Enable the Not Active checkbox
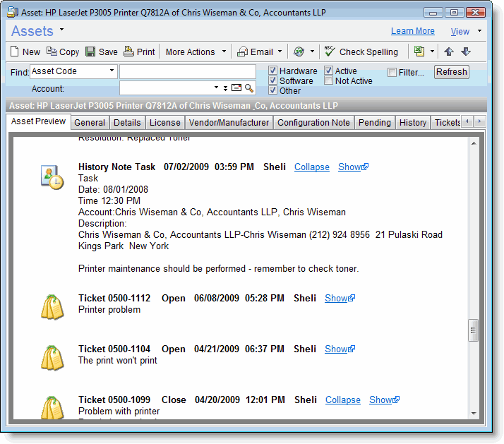504x444 pixels. (329, 81)
